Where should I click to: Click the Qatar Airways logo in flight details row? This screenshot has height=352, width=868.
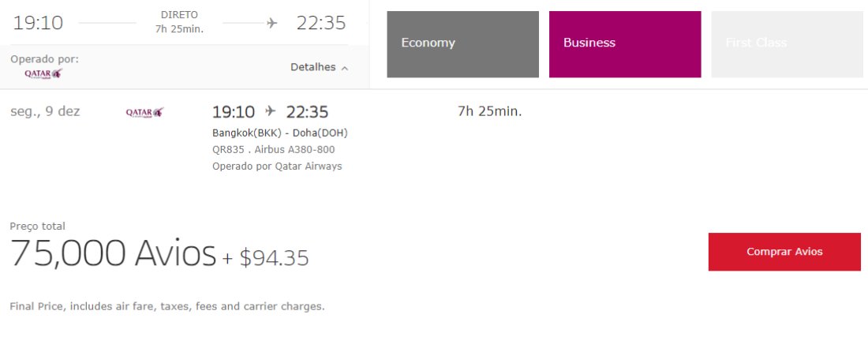[x=145, y=112]
